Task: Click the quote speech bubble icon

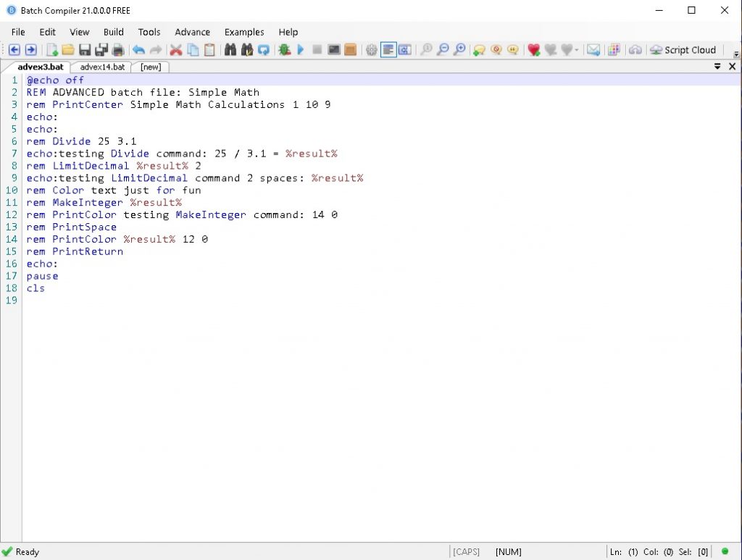Action: click(x=513, y=50)
